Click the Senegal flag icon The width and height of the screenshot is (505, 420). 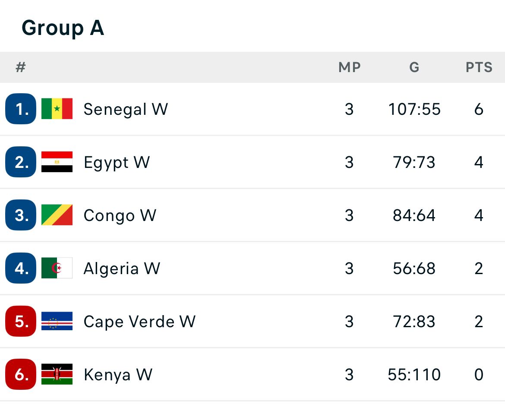click(x=57, y=109)
